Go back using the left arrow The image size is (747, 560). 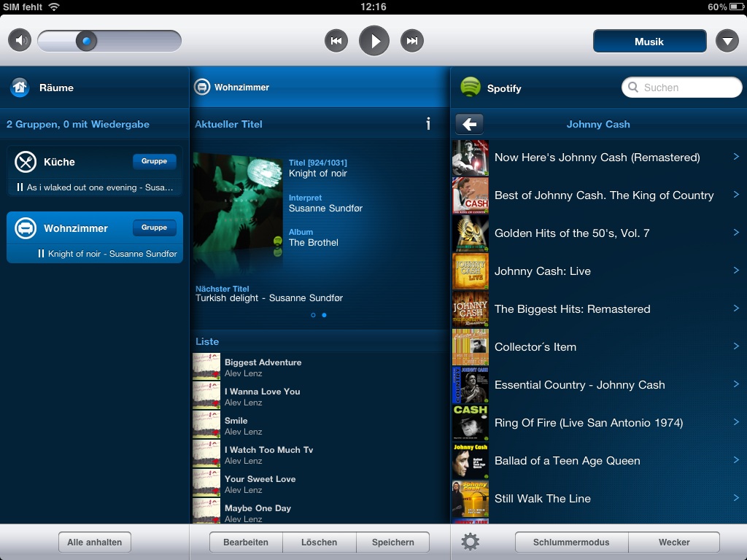pyautogui.click(x=469, y=124)
